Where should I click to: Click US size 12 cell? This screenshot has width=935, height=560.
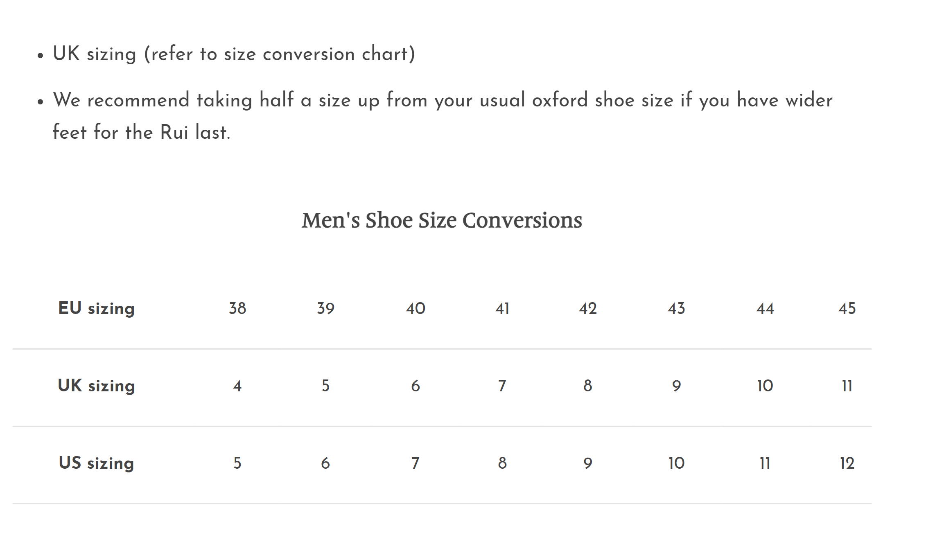(847, 463)
